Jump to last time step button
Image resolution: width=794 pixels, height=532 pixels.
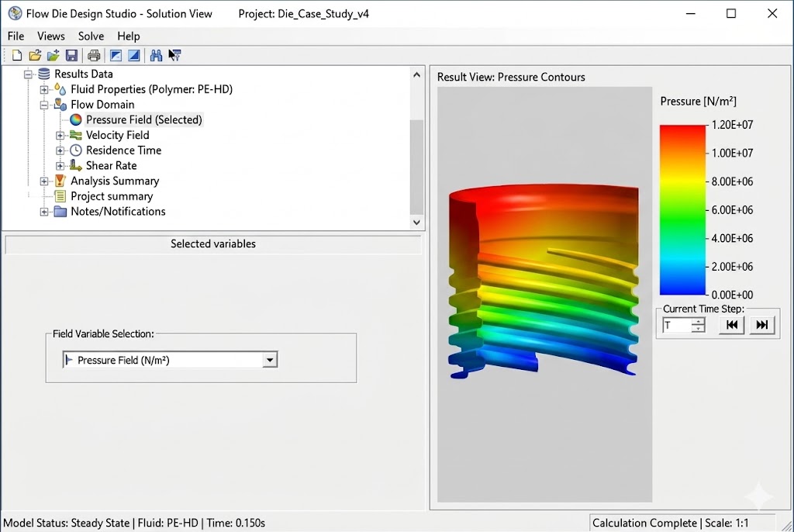pos(762,325)
